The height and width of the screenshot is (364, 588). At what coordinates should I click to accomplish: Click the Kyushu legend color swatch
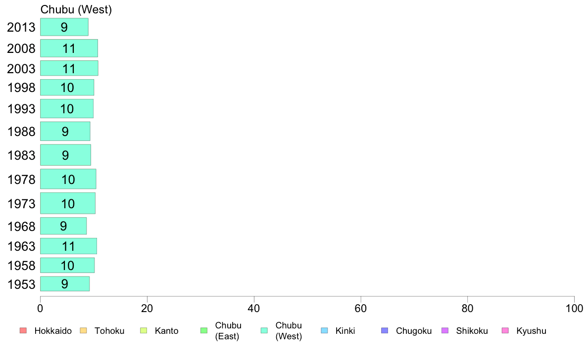505,331
